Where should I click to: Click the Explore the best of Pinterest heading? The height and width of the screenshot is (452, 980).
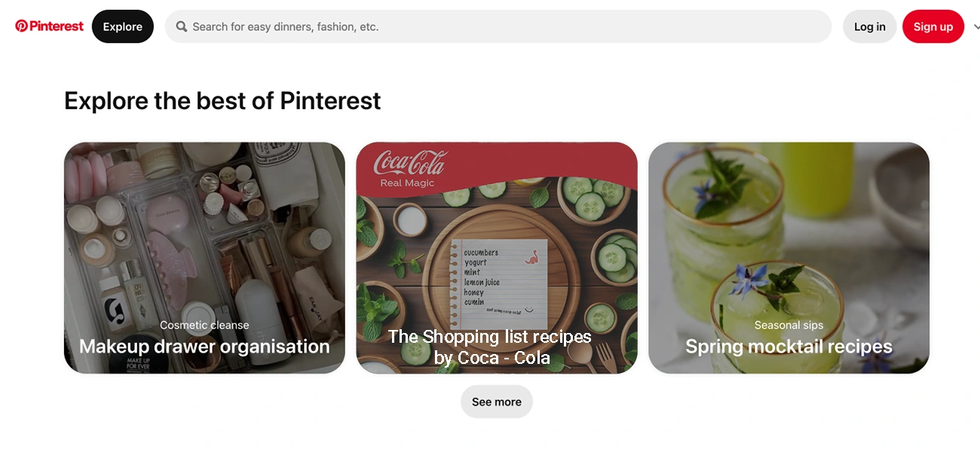point(222,100)
